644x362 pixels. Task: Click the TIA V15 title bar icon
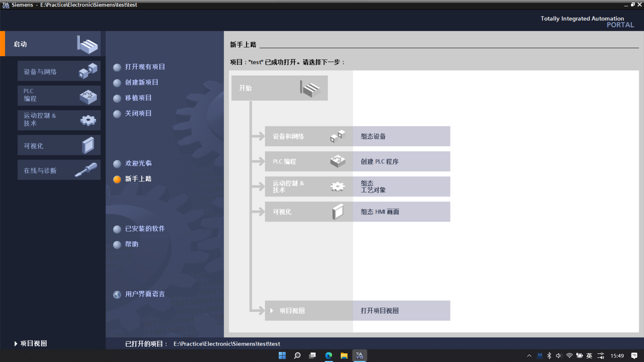tap(6, 5)
